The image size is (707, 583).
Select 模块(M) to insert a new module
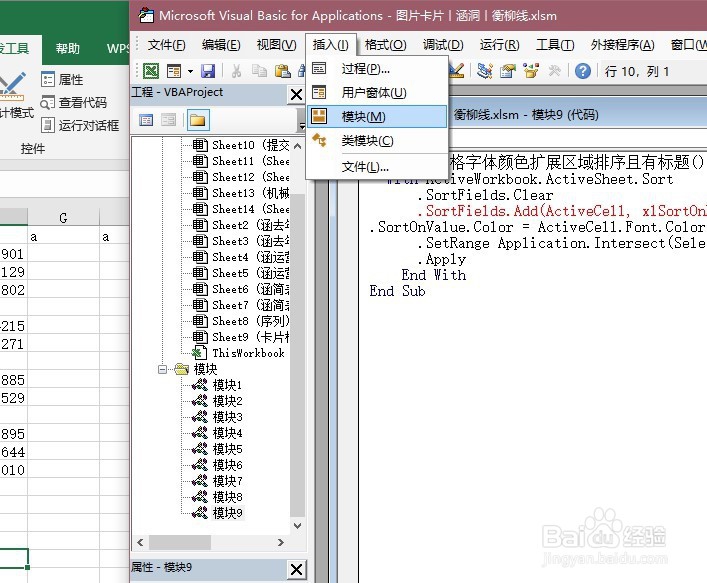point(377,116)
